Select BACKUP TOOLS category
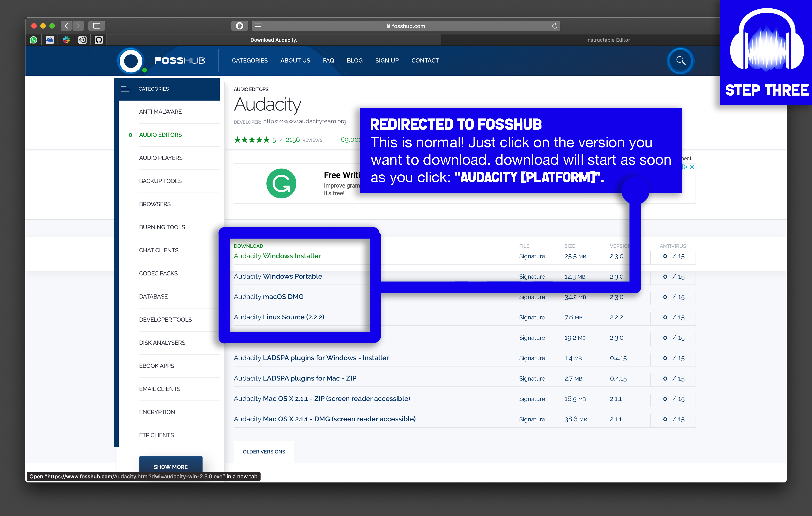The width and height of the screenshot is (812, 516). (x=160, y=181)
